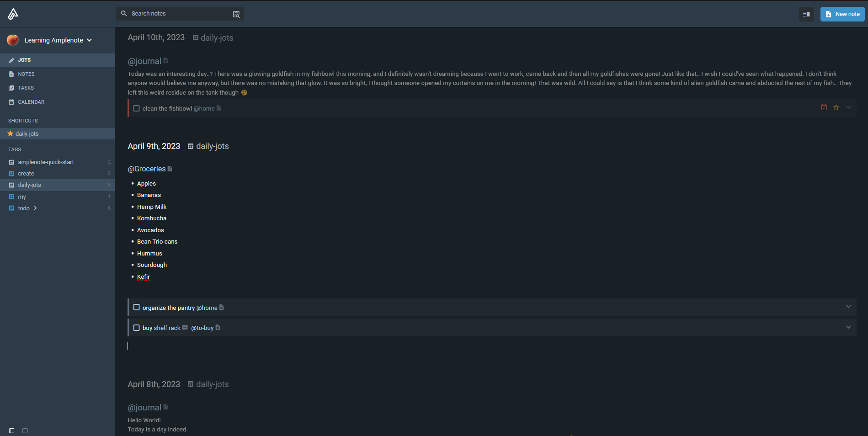Open the advanced search filter icon
Image resolution: width=868 pixels, height=436 pixels.
(x=236, y=14)
